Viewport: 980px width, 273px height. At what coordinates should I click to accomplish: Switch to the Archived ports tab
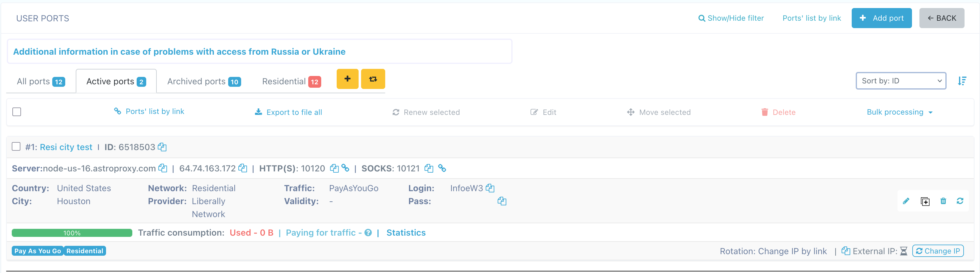pos(203,81)
